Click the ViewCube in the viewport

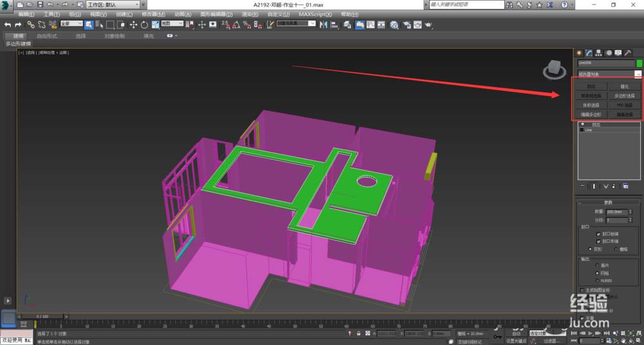[554, 69]
